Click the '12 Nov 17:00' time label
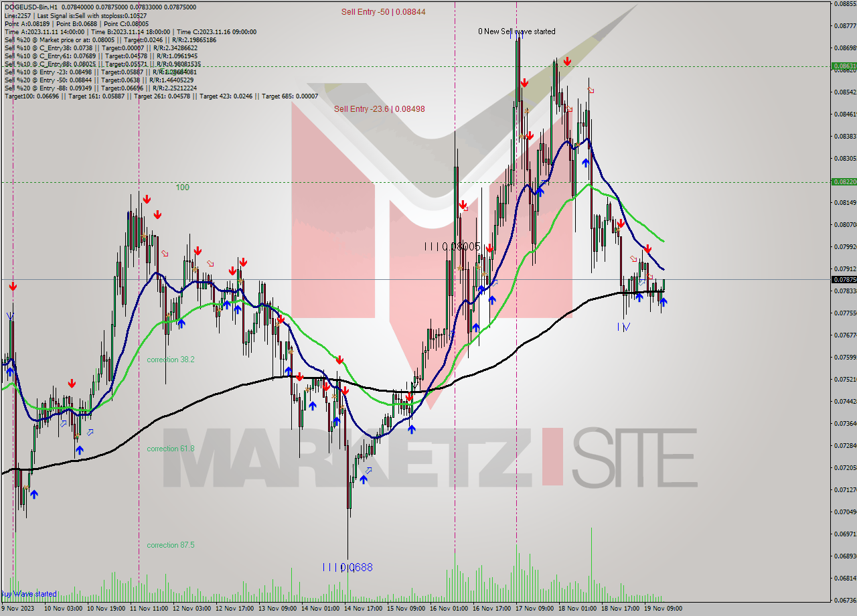 point(235,609)
